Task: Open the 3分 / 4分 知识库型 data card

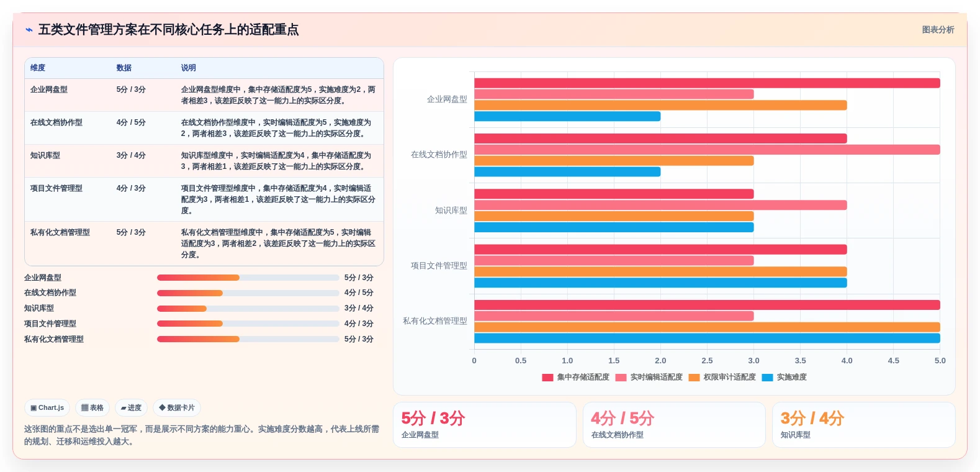Action: pyautogui.click(x=863, y=425)
